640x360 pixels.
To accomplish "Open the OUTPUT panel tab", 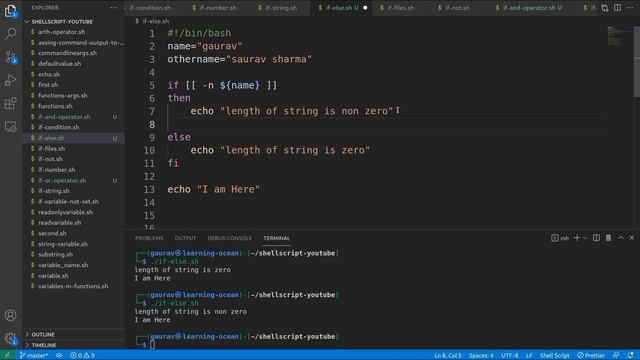I will point(185,238).
